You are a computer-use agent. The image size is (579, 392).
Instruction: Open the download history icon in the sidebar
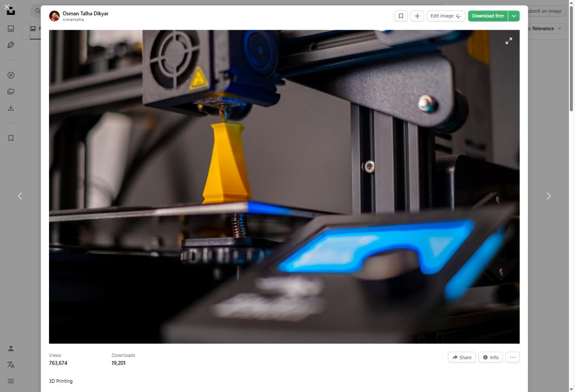11,108
